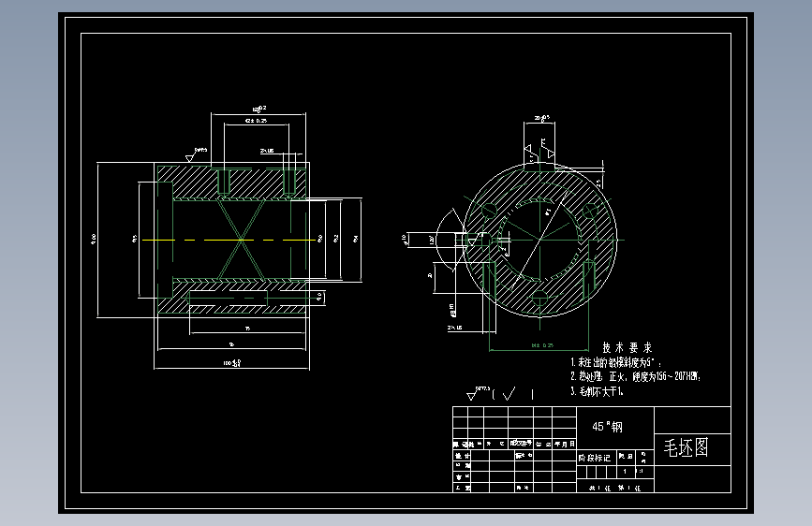Select technical requirement line 1 about draft angle 5°
The image size is (812, 526).
pos(615,362)
